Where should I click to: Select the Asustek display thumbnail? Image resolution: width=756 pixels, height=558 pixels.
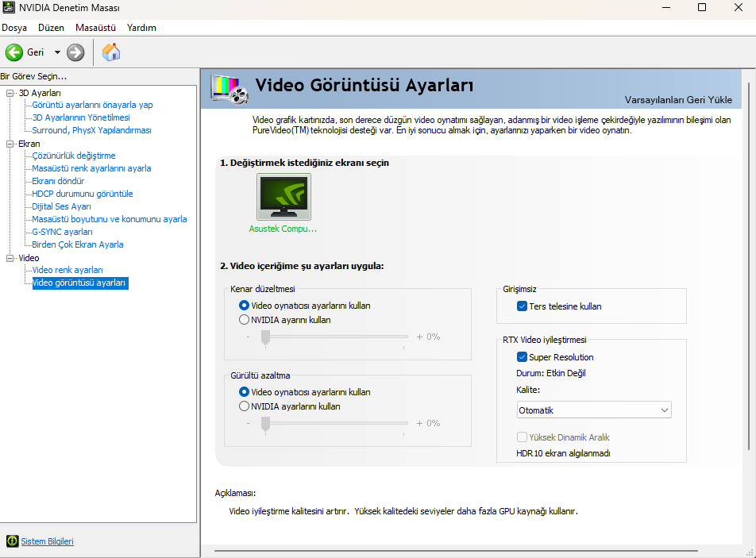(283, 197)
